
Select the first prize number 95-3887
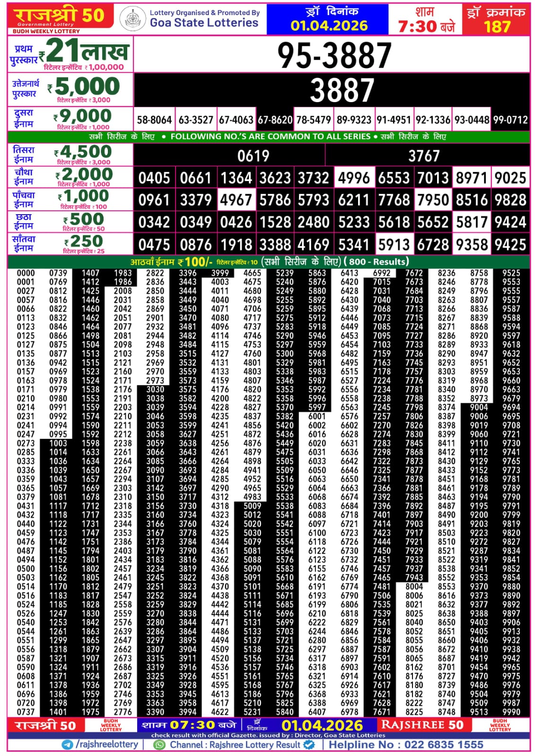(x=334, y=55)
